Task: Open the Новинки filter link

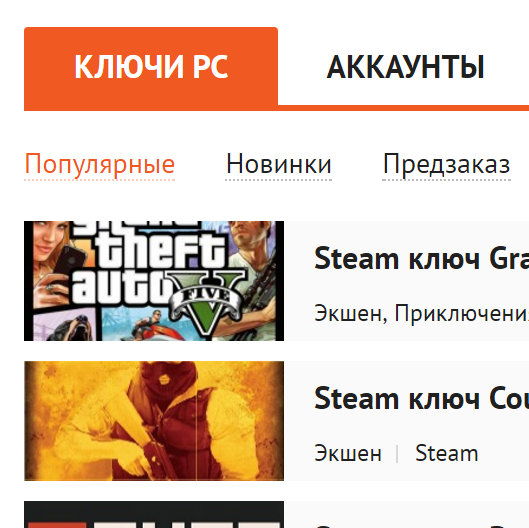Action: coord(278,164)
